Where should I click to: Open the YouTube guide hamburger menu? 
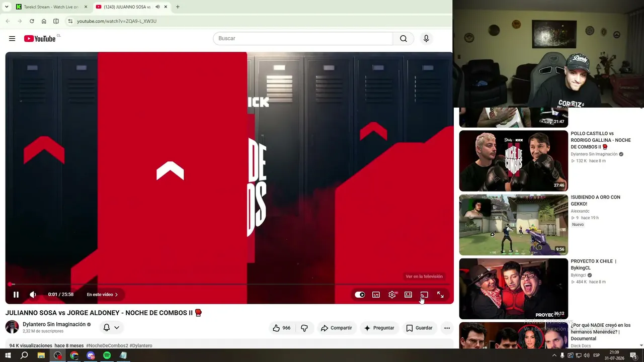(x=12, y=39)
